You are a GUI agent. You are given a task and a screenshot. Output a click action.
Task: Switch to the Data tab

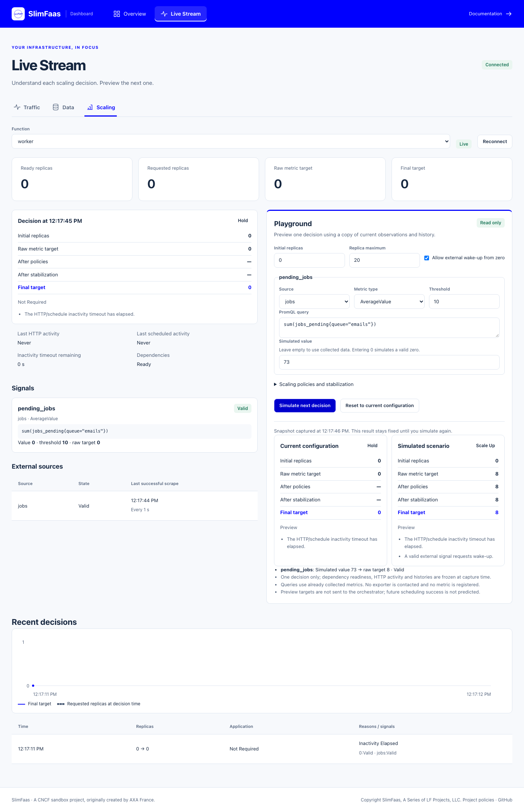pos(63,107)
